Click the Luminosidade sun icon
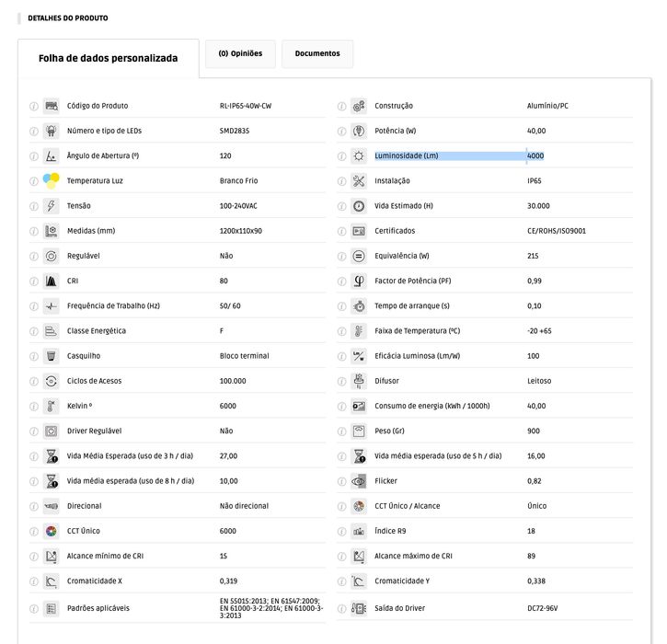667x644 pixels. pos(359,156)
